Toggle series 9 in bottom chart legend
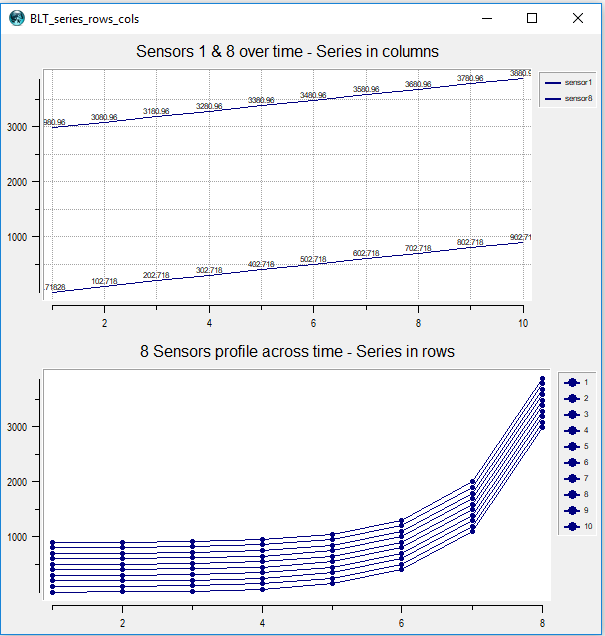This screenshot has height=636, width=605. (x=576, y=510)
